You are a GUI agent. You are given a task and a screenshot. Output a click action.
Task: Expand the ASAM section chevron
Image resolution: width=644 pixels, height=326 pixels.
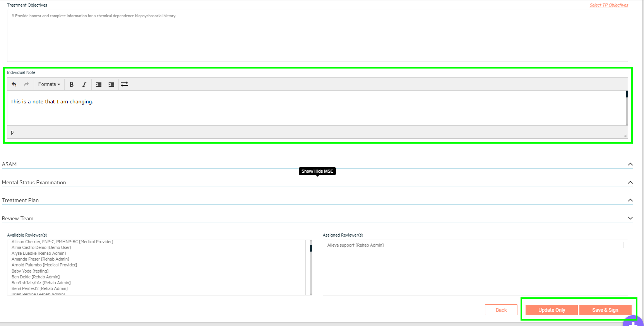pyautogui.click(x=630, y=164)
